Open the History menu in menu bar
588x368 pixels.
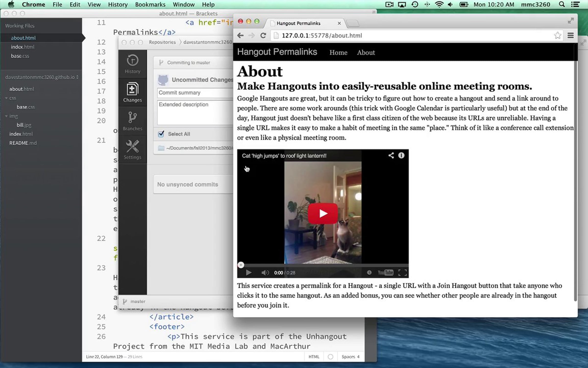point(118,4)
